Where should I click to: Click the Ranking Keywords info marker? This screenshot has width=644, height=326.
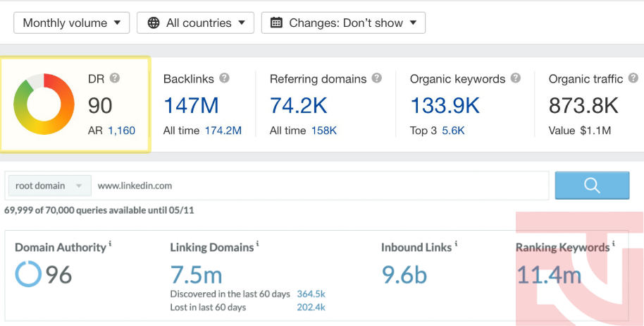pyautogui.click(x=613, y=243)
